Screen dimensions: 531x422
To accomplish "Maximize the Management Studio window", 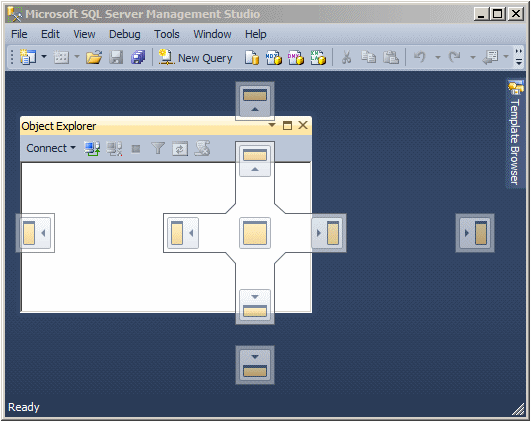I will pos(498,14).
